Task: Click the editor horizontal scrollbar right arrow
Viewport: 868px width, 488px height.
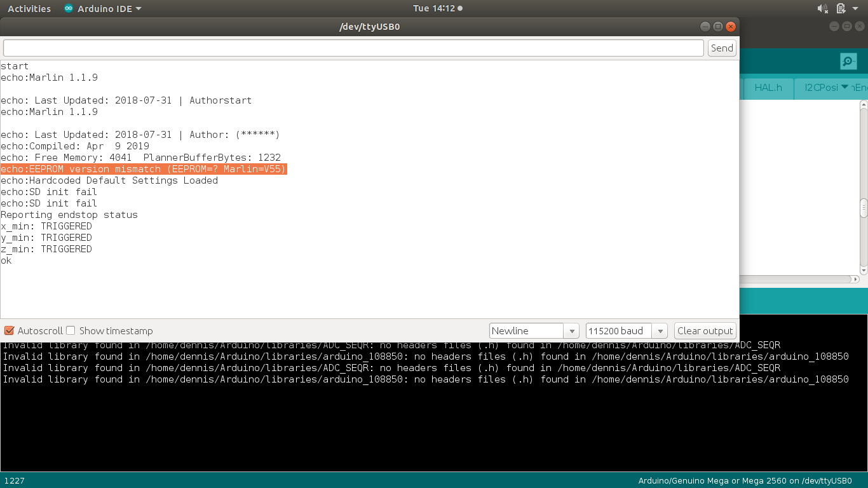Action: [855, 279]
